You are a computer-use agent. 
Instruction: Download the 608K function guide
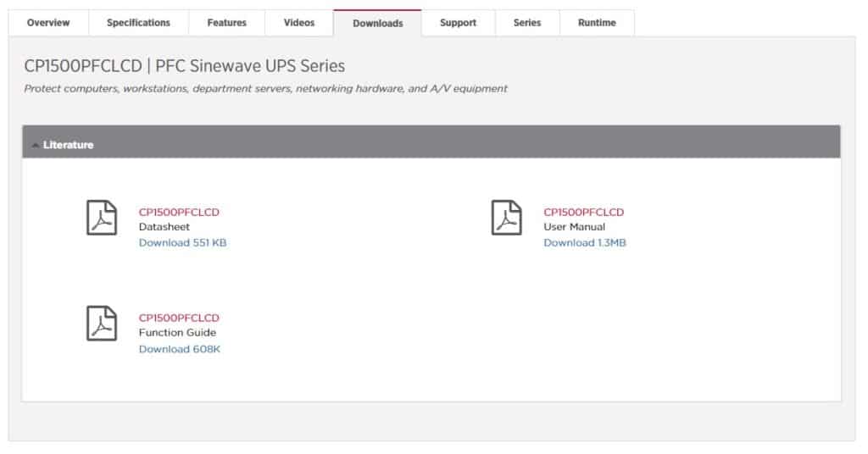click(180, 349)
